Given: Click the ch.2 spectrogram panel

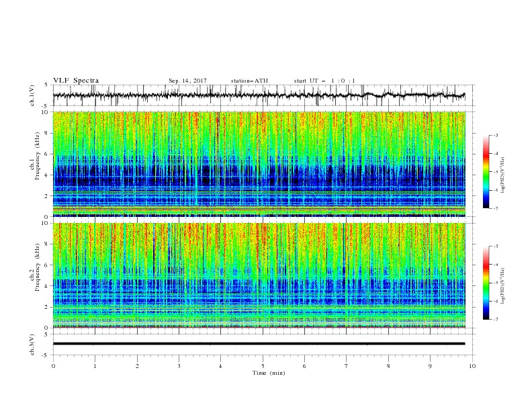Looking at the screenshot, I should point(259,275).
